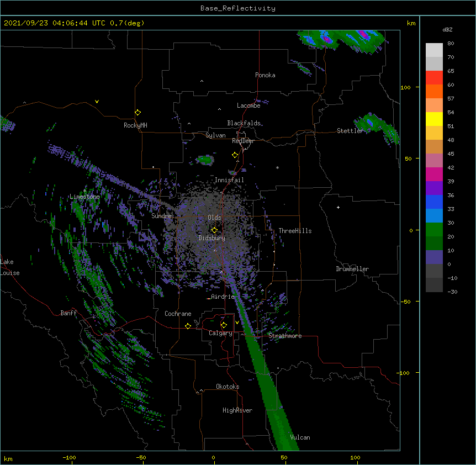Select the bright green 30-20 dBZ legend swatch
Viewport: 476px width, 465px height.
(434, 230)
